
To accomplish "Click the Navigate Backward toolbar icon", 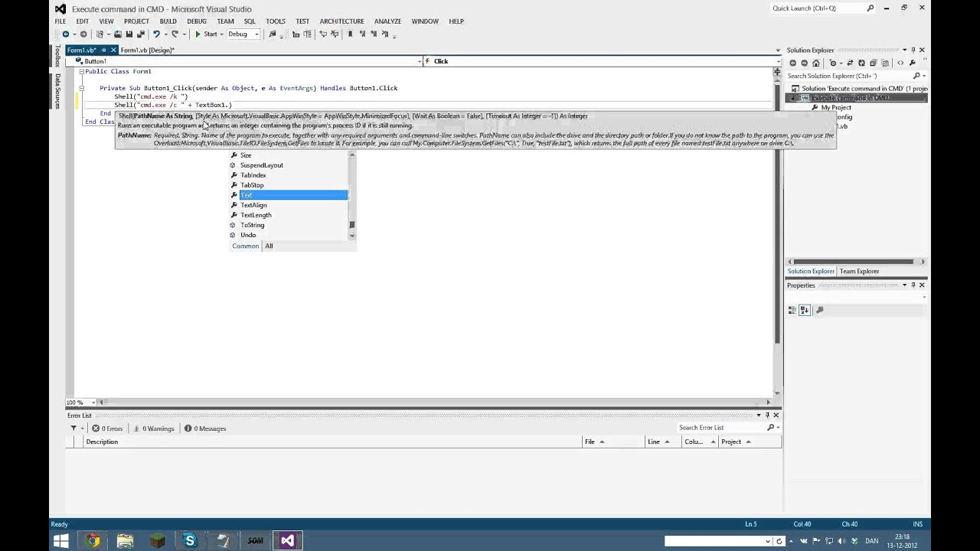I will (65, 34).
